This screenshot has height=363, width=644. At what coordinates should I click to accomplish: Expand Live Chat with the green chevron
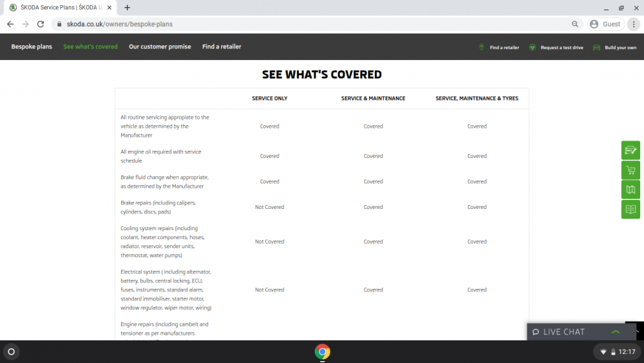coord(615,332)
